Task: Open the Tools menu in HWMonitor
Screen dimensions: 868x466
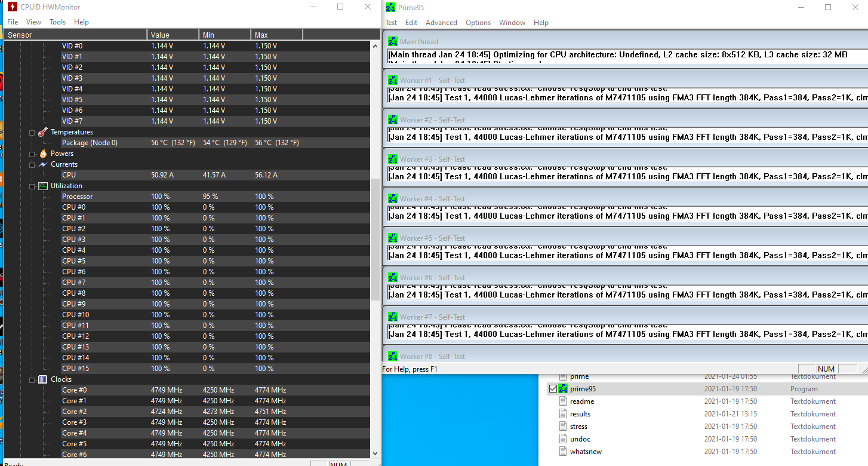Action: (x=58, y=22)
